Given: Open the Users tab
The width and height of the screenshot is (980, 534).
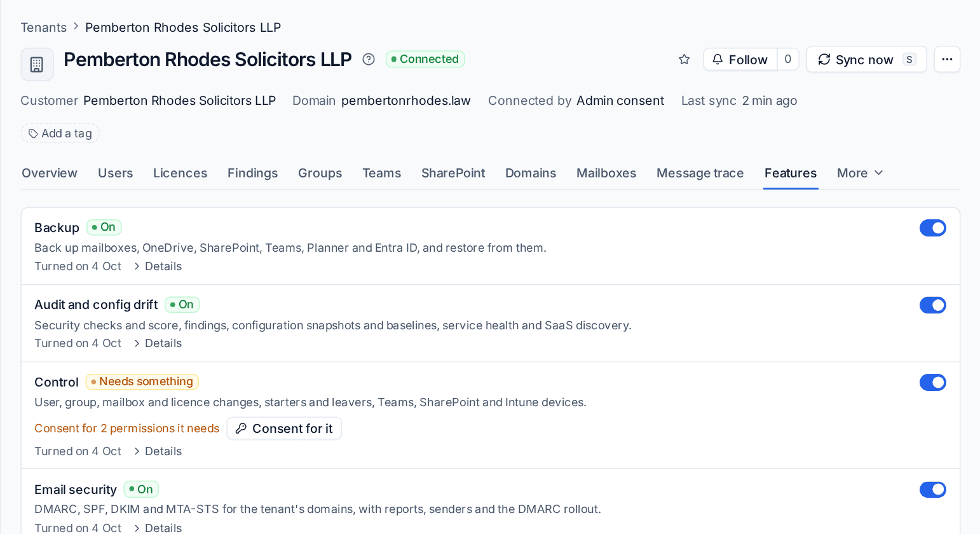Looking at the screenshot, I should click(x=115, y=173).
